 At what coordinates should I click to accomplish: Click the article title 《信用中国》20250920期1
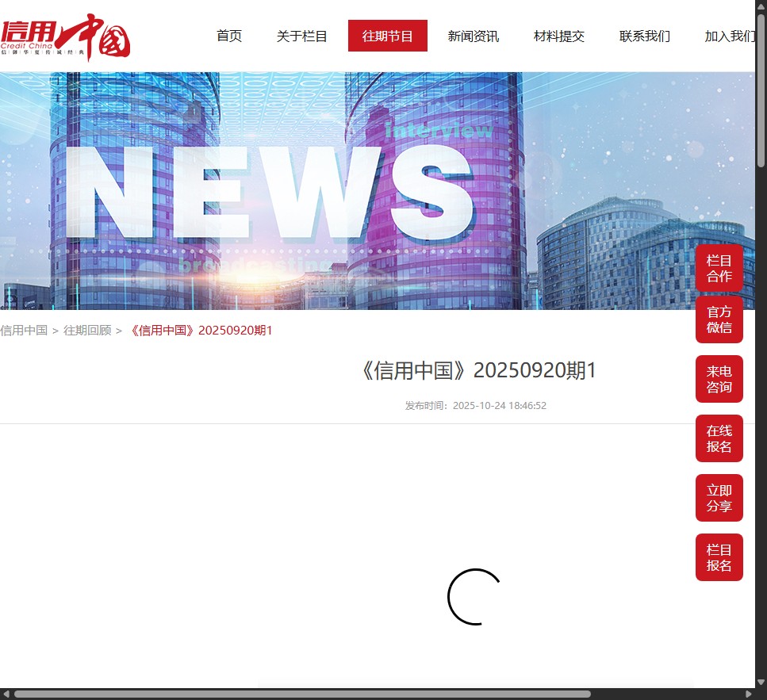click(477, 370)
